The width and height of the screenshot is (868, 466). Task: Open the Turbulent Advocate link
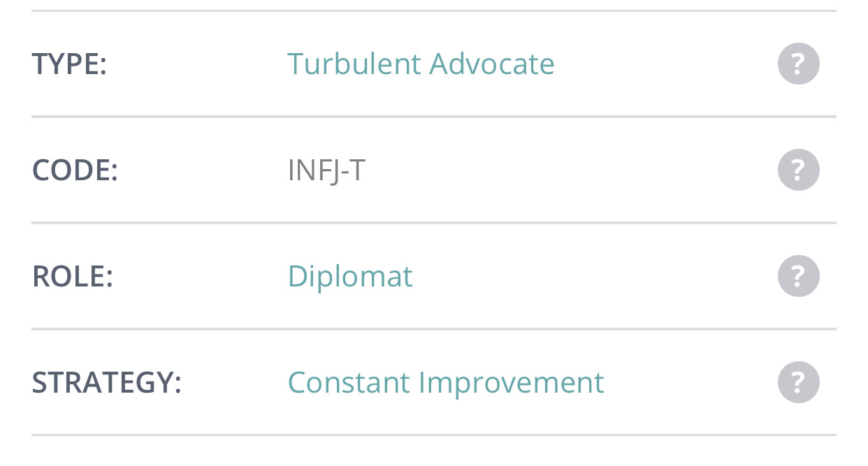coord(421,64)
